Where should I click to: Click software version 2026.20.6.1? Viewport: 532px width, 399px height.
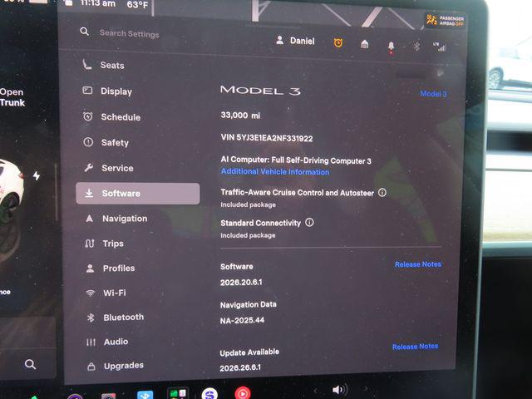point(241,283)
